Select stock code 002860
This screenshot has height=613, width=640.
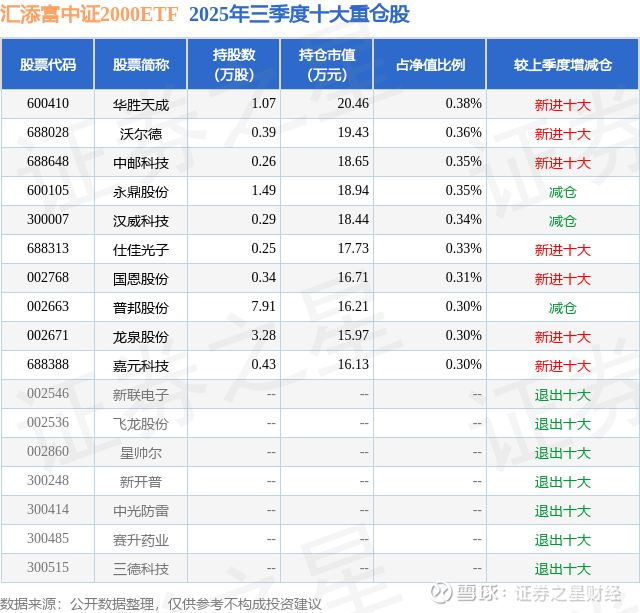[x=48, y=451]
